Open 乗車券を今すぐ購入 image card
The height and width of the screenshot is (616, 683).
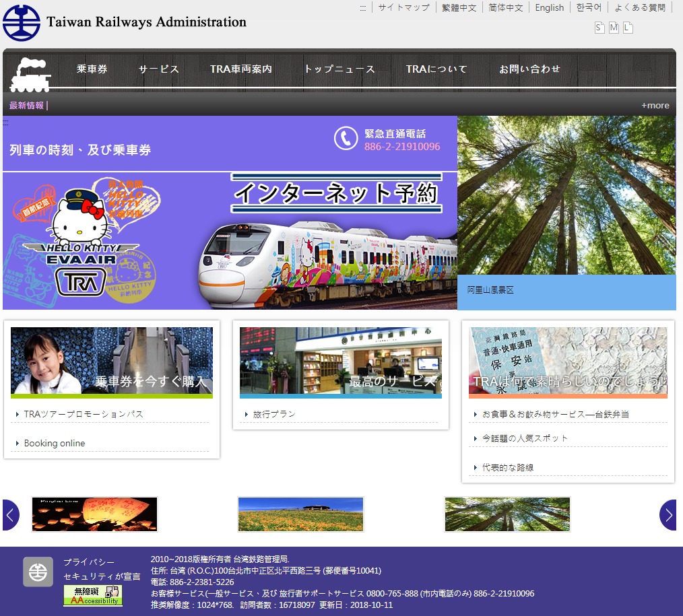tap(112, 363)
